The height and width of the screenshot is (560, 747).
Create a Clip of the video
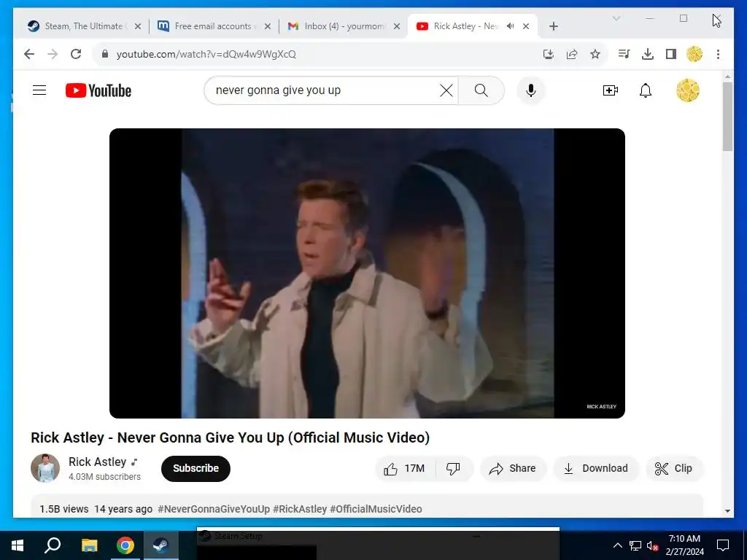tap(673, 469)
